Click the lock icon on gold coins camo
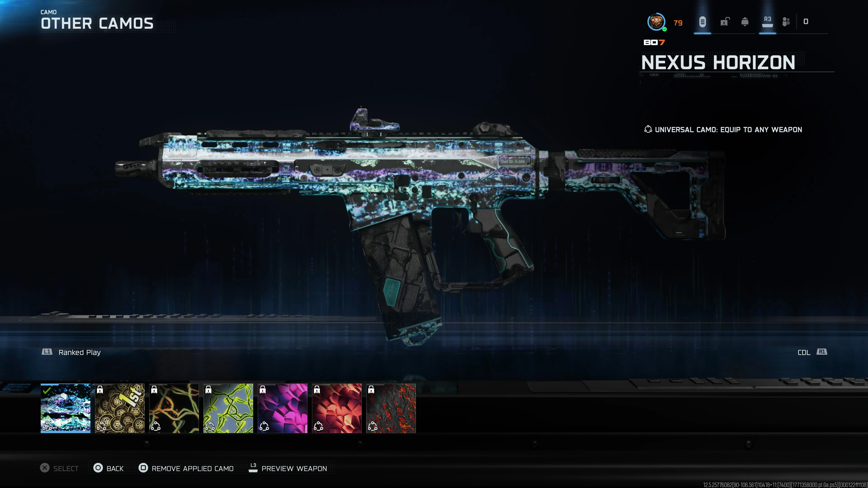 coord(100,390)
